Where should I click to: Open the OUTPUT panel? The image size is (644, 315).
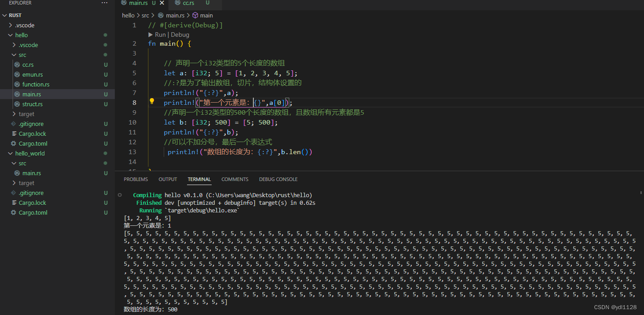[168, 179]
